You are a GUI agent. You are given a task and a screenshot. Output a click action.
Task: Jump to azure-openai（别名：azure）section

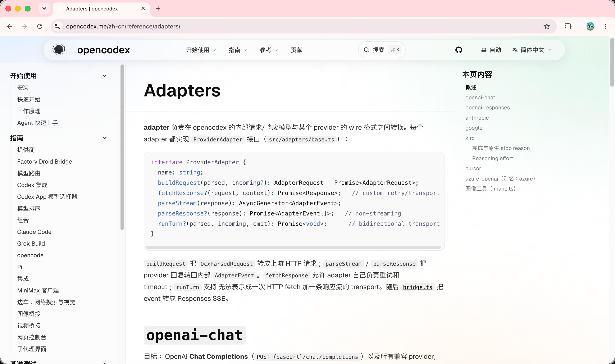coord(500,179)
